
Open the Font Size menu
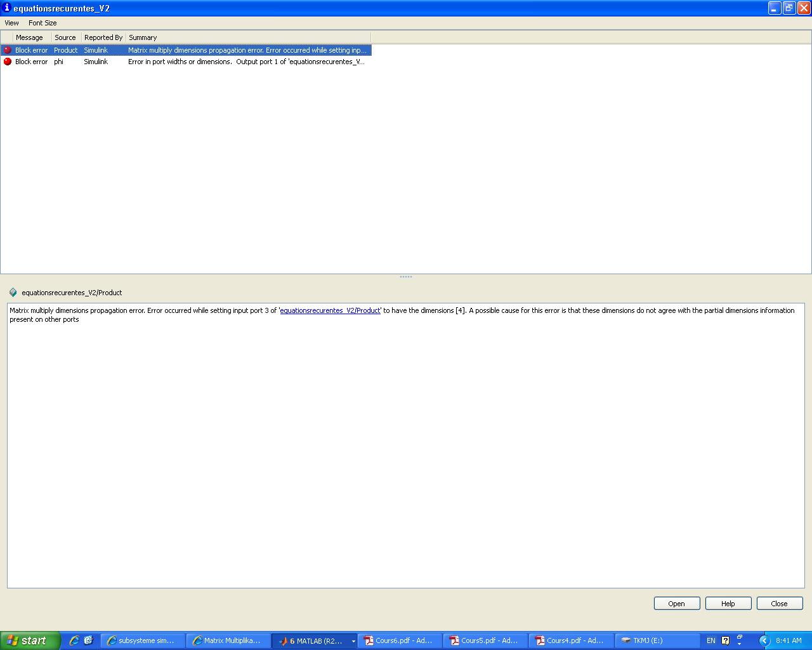tap(43, 23)
